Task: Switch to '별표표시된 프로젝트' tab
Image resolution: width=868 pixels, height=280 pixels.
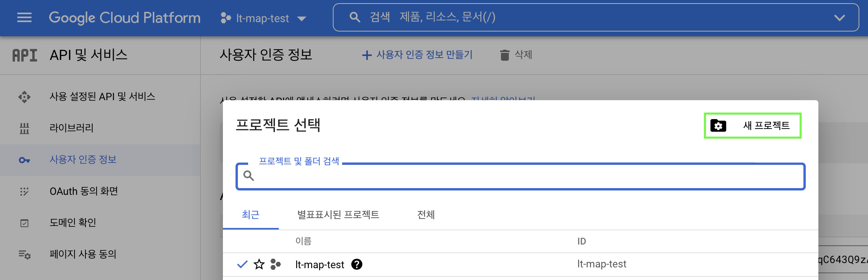Action: pos(338,215)
